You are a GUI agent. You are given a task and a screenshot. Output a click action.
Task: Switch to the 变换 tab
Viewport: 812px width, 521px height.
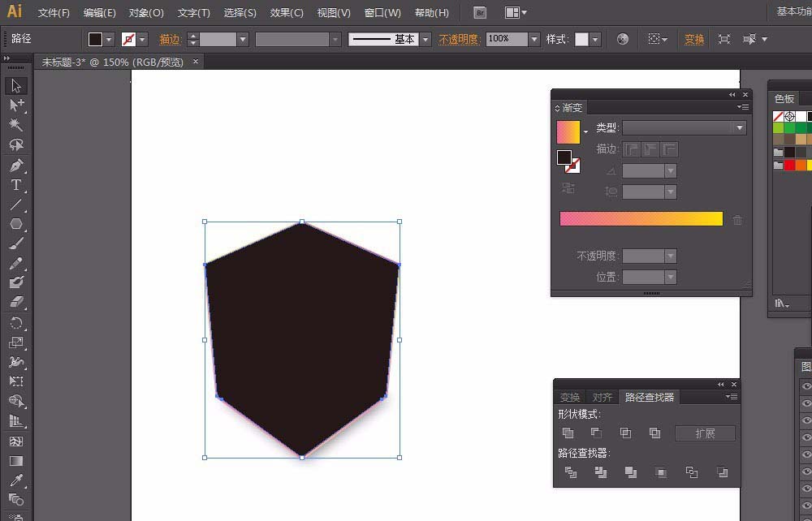[570, 398]
